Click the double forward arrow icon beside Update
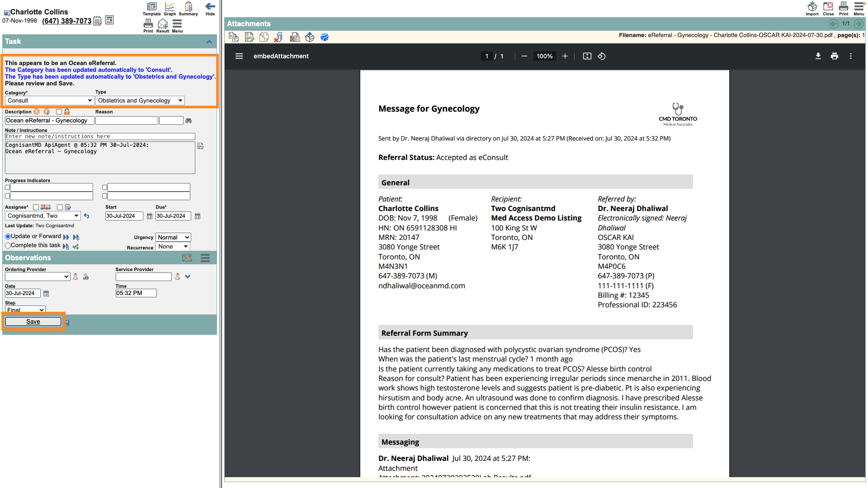Image resolution: width=868 pixels, height=488 pixels. coord(66,237)
